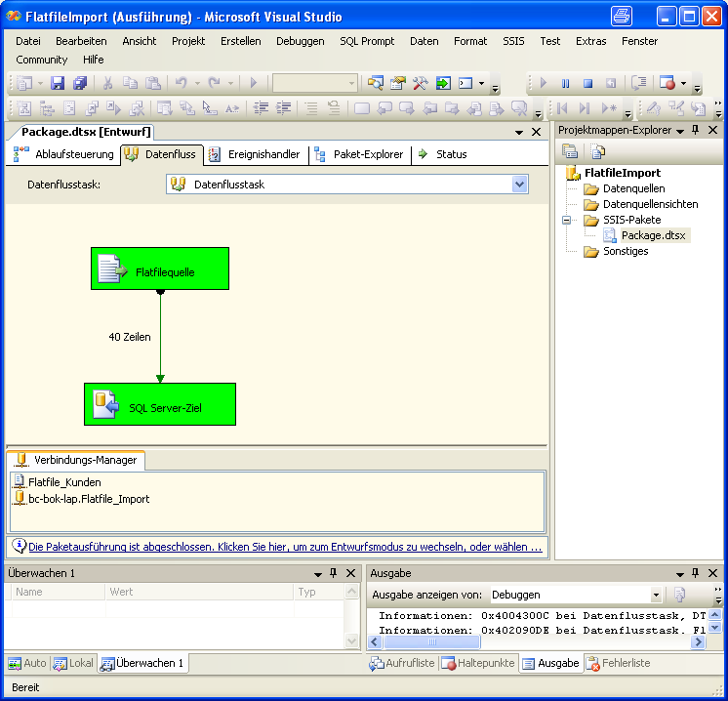Viewport: 728px width, 701px height.
Task: Click the Save All toolbar icon
Action: pos(79,84)
